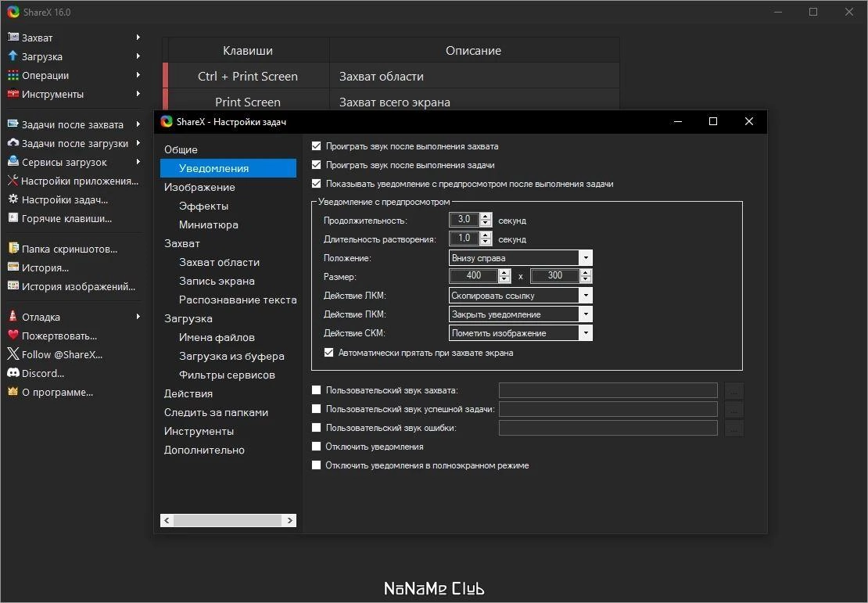Click ShareX logo in task settings title bar
The image size is (868, 603).
(x=167, y=121)
